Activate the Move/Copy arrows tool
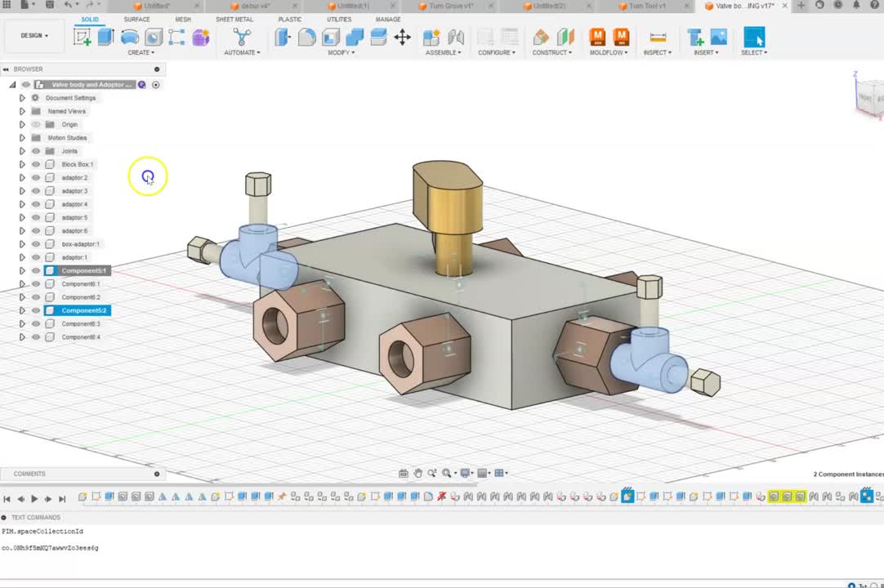Screen dimensions: 884x588 tap(402, 38)
